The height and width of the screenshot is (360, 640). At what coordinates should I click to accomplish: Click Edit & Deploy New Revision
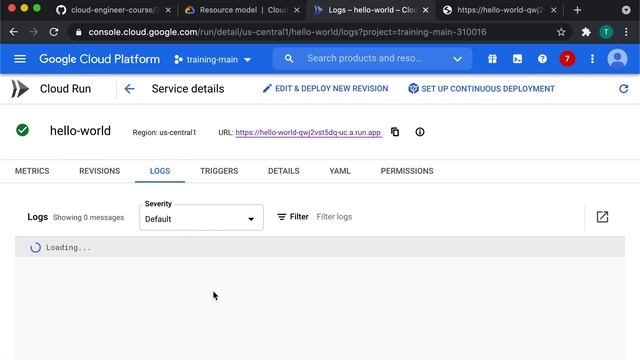pos(325,89)
